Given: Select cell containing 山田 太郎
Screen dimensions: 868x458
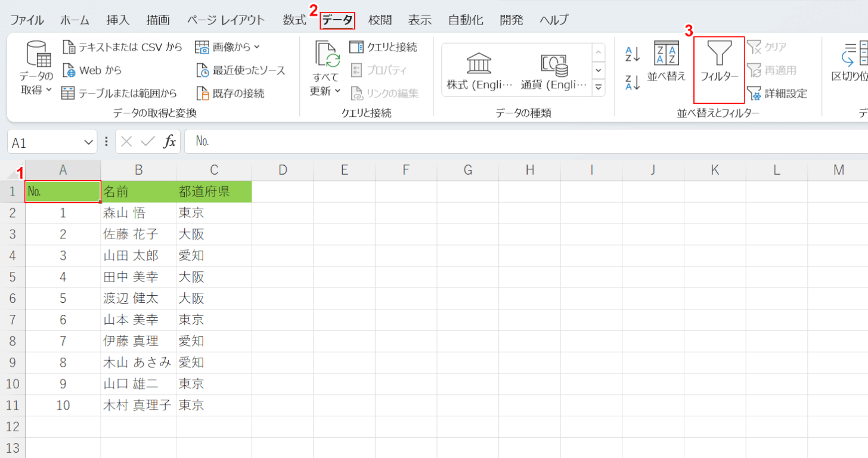Looking at the screenshot, I should tap(138, 256).
